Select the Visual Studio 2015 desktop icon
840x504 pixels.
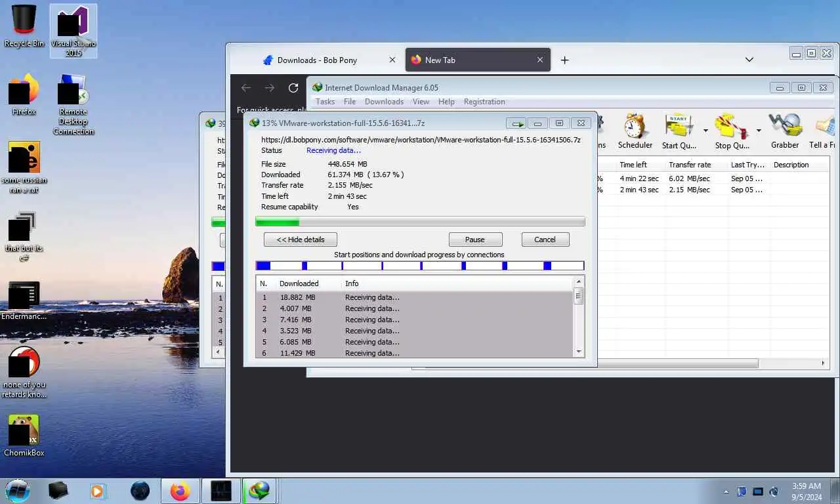click(73, 31)
